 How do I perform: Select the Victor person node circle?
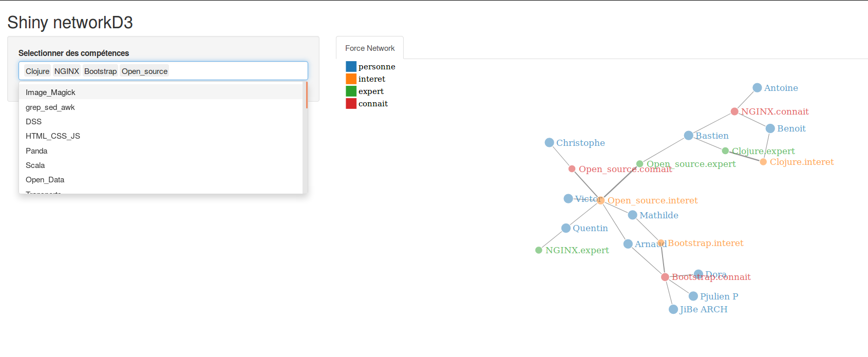pyautogui.click(x=568, y=198)
